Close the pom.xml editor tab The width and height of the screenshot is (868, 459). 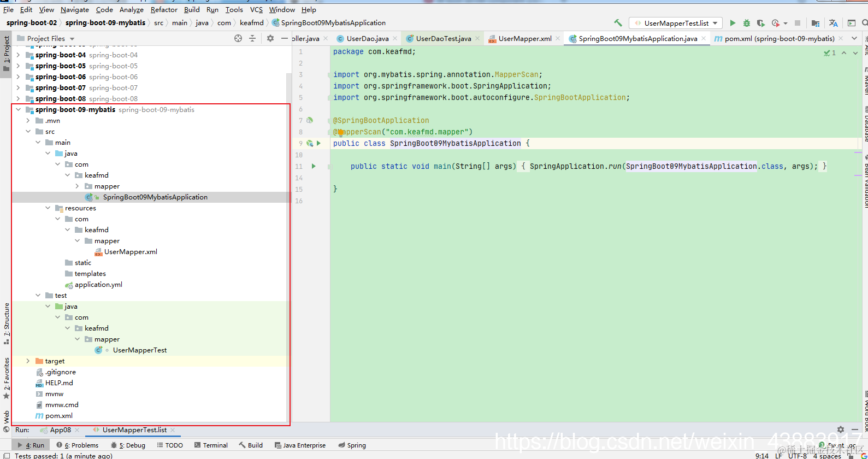click(x=841, y=38)
